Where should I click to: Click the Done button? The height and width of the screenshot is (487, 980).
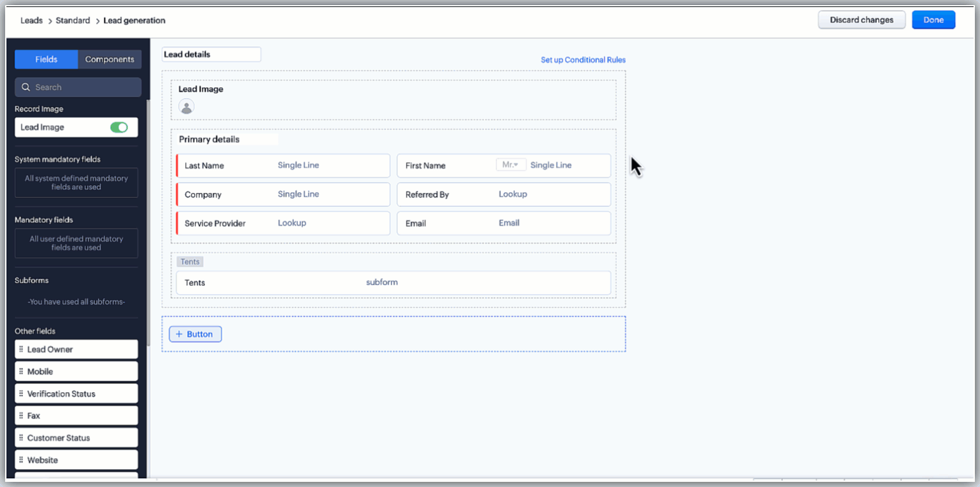point(933,20)
